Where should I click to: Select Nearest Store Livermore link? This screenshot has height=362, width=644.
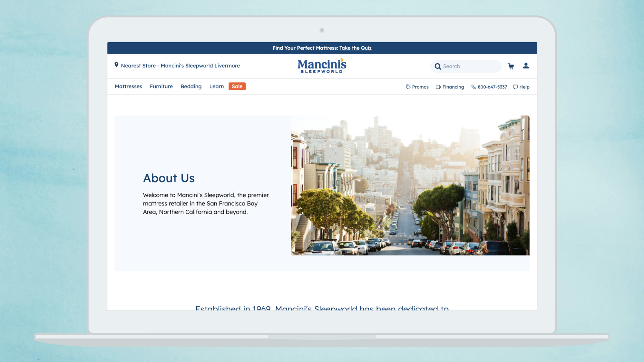tap(180, 66)
